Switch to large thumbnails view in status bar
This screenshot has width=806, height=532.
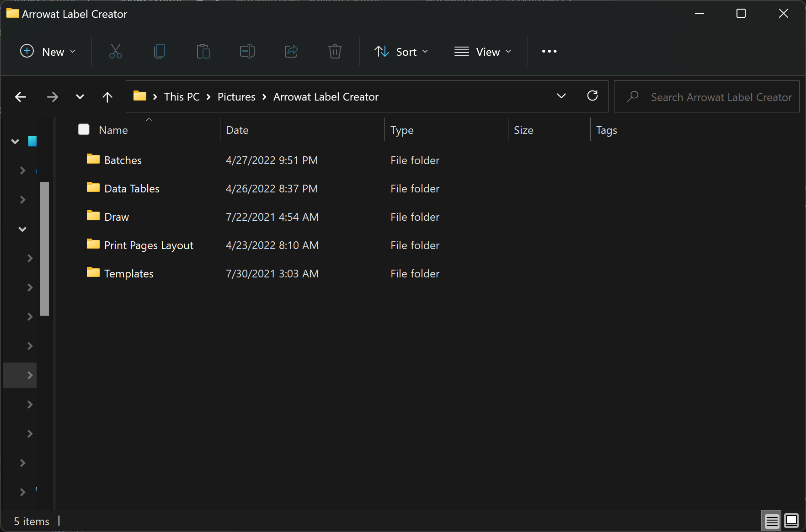(791, 521)
